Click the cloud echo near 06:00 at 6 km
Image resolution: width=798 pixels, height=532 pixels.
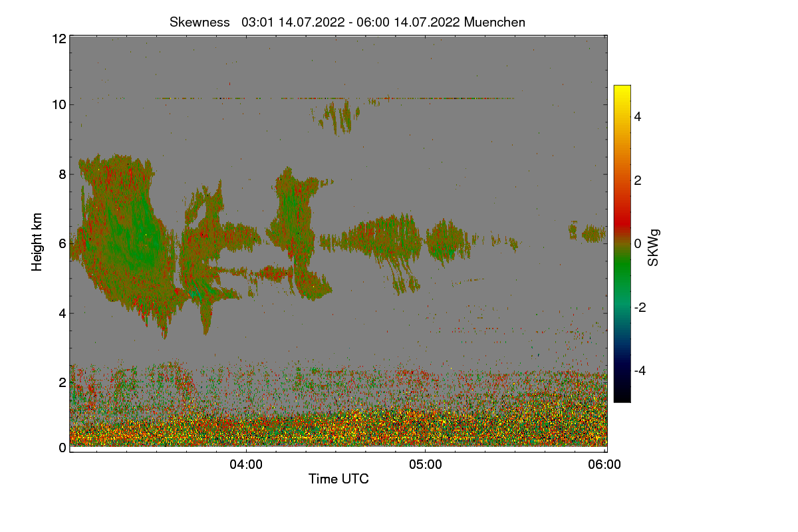click(x=593, y=233)
